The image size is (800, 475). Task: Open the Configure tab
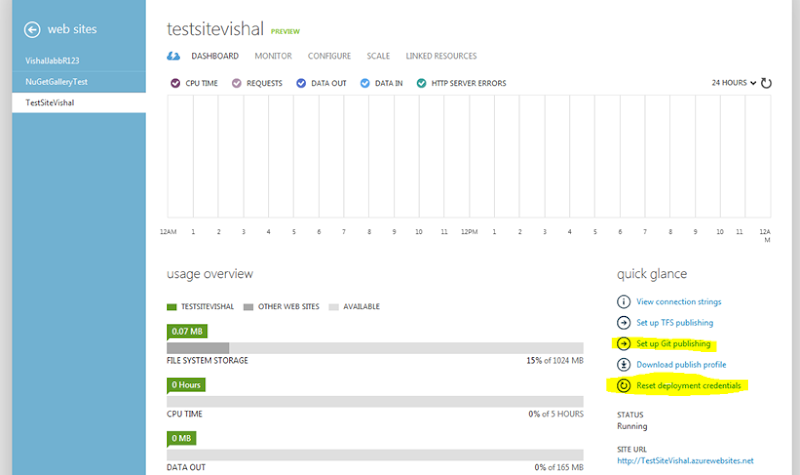[x=329, y=56]
